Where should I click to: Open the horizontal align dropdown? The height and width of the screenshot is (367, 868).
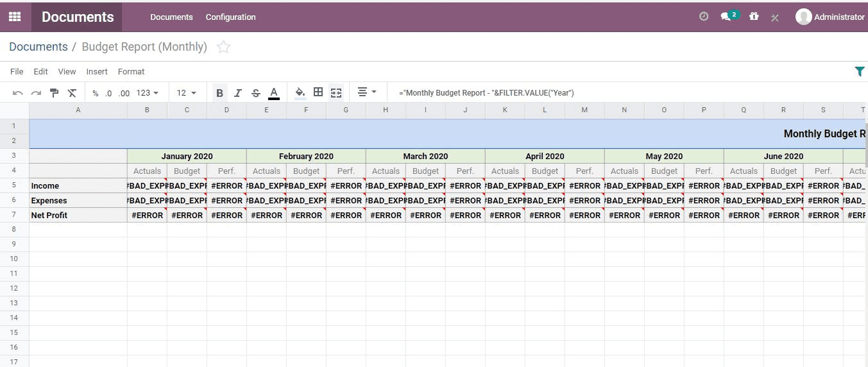coord(367,92)
